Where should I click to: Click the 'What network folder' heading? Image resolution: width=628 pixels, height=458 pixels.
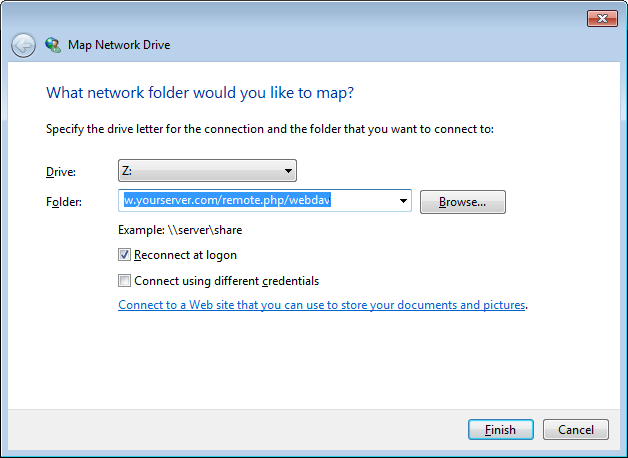coord(201,93)
